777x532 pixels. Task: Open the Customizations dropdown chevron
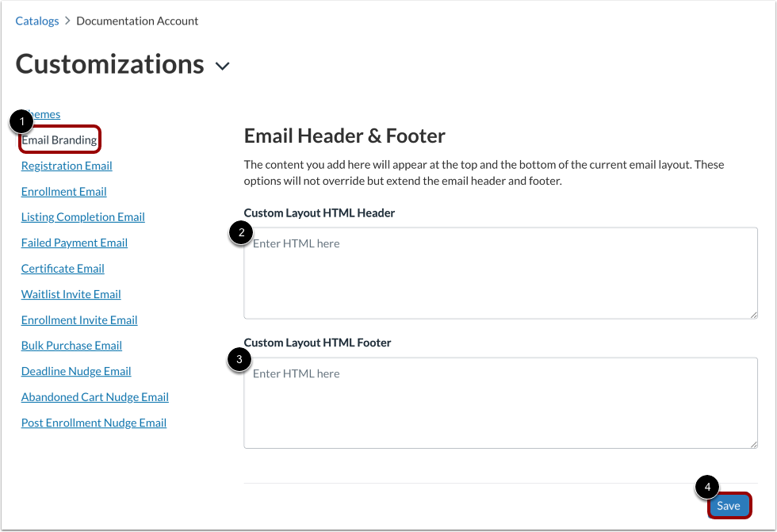point(222,67)
